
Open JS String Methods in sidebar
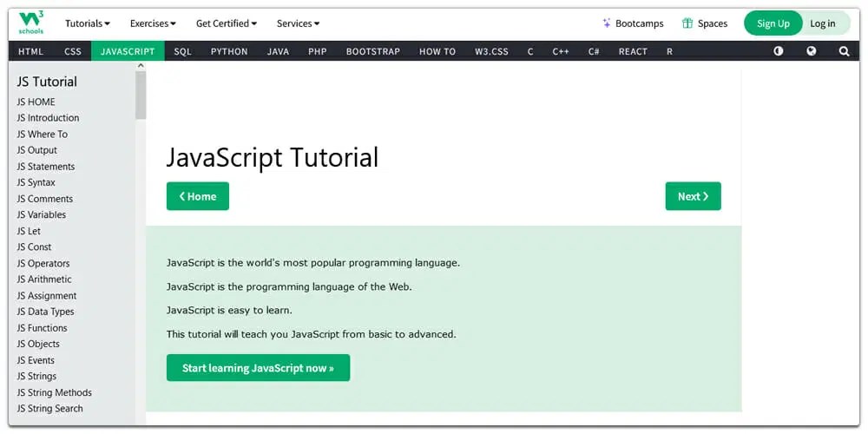54,392
